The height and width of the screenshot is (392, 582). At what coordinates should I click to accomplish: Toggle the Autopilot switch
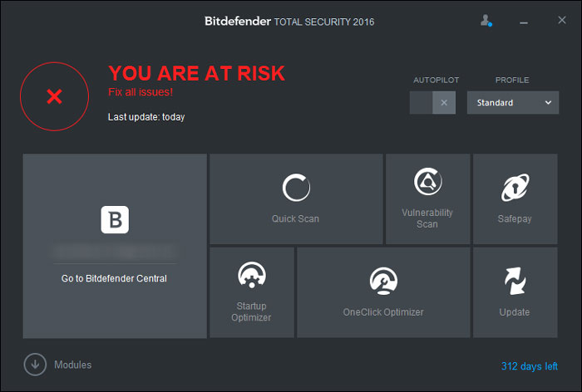coord(432,103)
